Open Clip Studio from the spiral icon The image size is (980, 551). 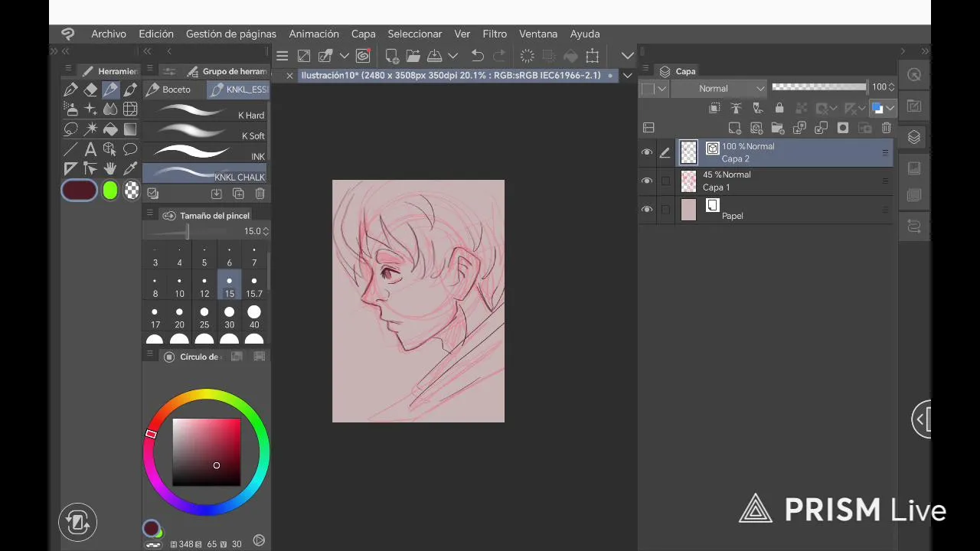[x=363, y=56]
